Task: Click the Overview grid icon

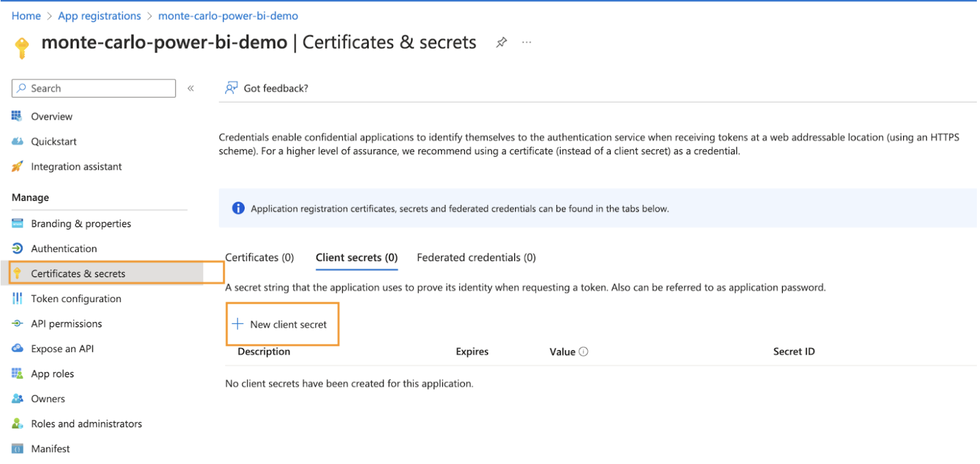Action: 18,116
